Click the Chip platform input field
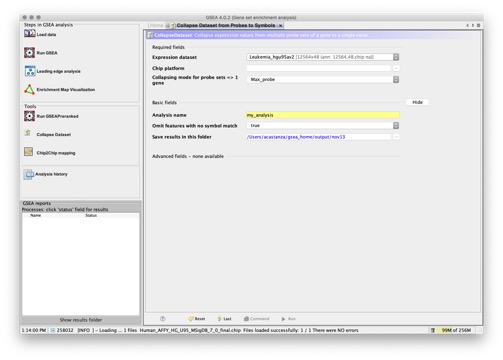The image size is (503, 360). coord(319,68)
